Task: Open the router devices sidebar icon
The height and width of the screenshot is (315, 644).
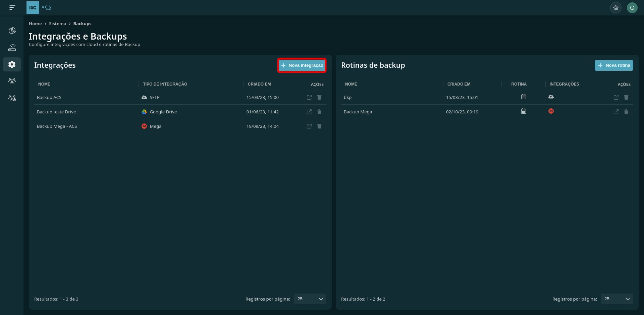Action: pos(12,48)
